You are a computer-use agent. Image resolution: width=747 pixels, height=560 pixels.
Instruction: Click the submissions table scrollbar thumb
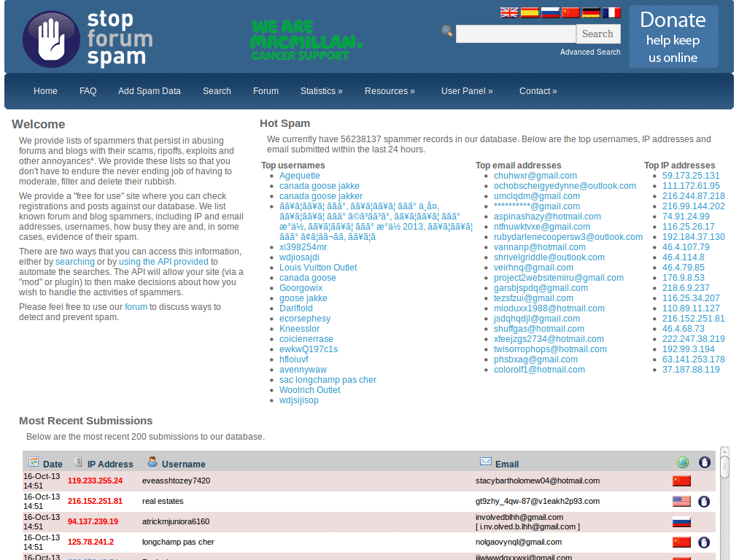724,467
